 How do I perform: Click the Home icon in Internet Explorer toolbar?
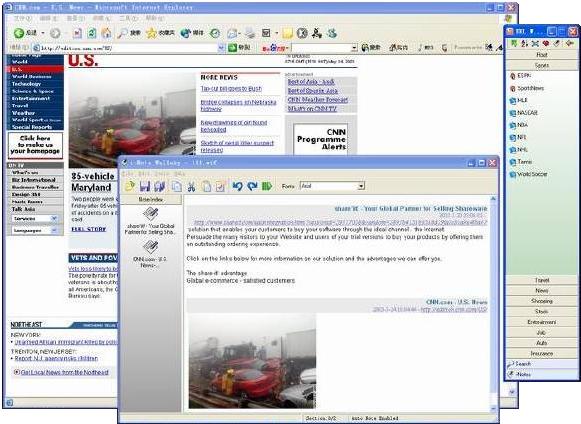pyautogui.click(x=106, y=33)
